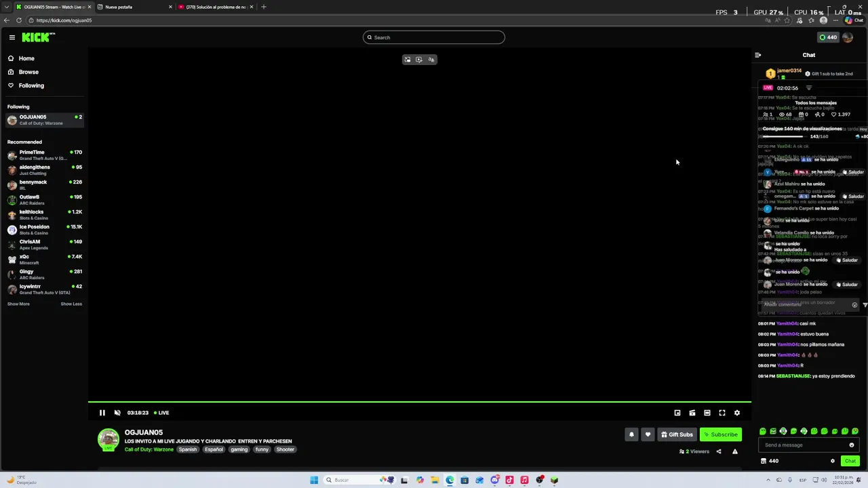
Task: Insert the last green Kick emote
Action: click(855, 431)
